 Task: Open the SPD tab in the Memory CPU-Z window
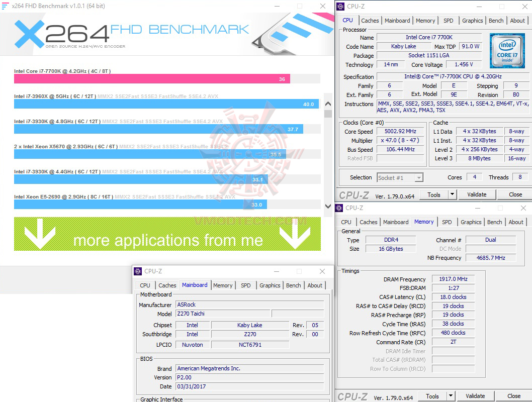(x=447, y=222)
